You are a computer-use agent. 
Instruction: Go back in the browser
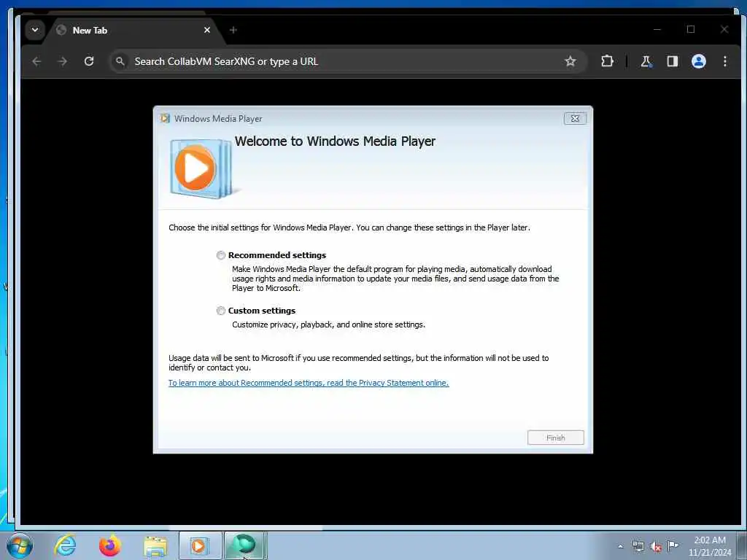(x=36, y=61)
